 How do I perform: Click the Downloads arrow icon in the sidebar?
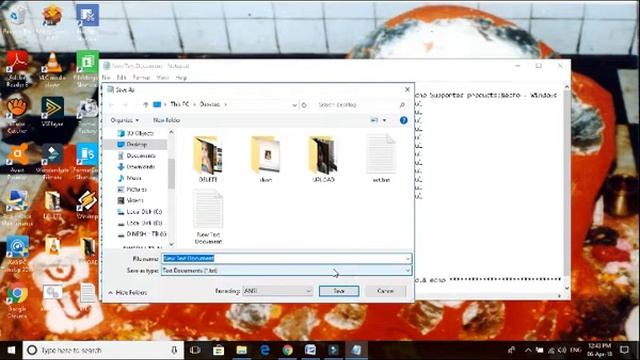(121, 167)
